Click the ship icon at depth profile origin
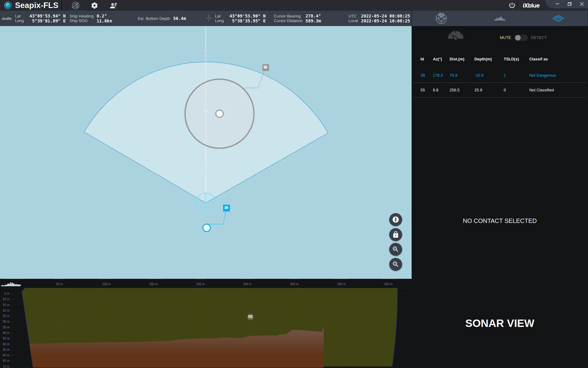Image resolution: width=588 pixels, height=368 pixels. point(11,284)
